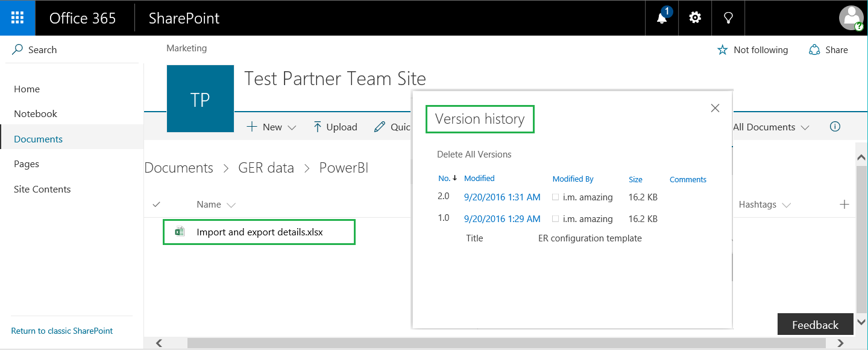The width and height of the screenshot is (868, 350).
Task: Click the lightbulb help icon
Action: (x=728, y=18)
